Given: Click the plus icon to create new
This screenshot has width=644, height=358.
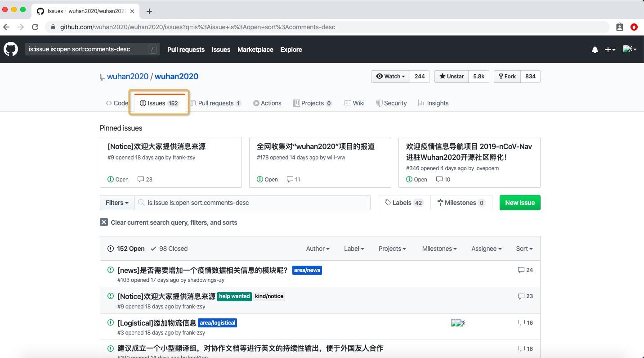Looking at the screenshot, I should [608, 50].
